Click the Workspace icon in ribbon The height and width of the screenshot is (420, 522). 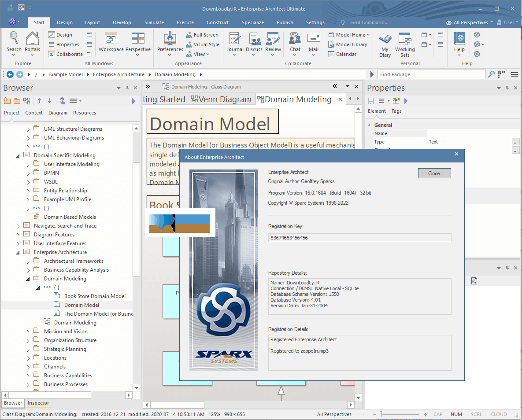coord(111,38)
